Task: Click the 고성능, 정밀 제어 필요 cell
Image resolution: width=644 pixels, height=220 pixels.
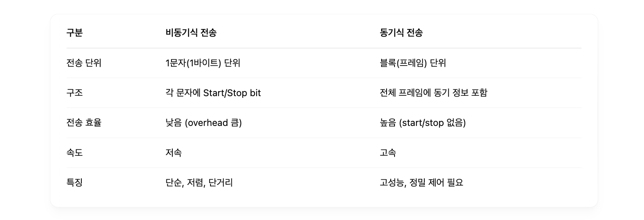Action: 421,183
